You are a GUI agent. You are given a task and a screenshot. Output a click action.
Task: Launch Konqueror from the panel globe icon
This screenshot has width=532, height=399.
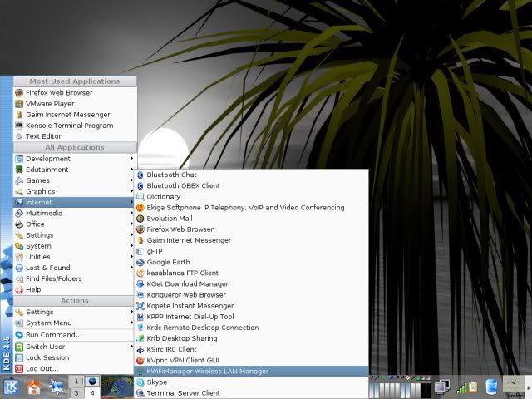pyautogui.click(x=56, y=387)
